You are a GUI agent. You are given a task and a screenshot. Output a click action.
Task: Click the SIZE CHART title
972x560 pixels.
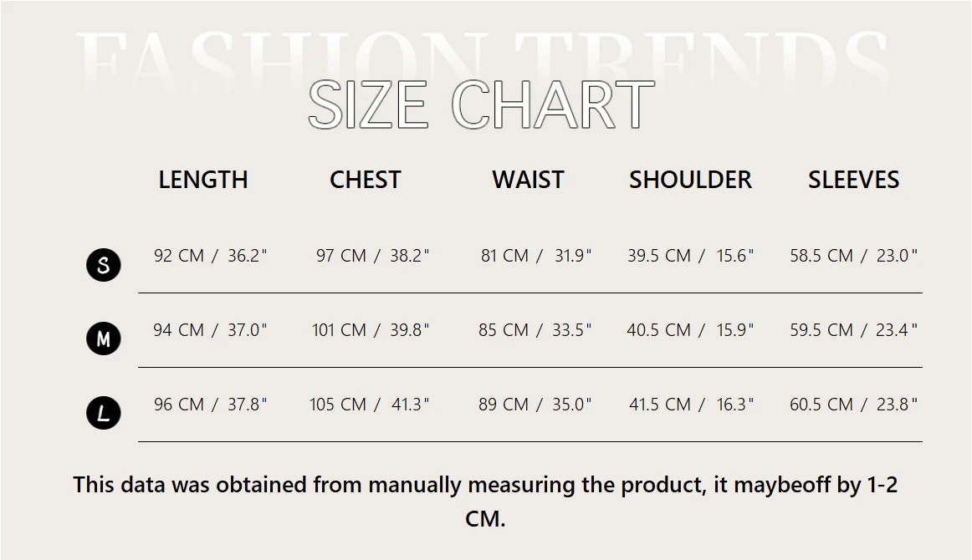[x=481, y=106]
